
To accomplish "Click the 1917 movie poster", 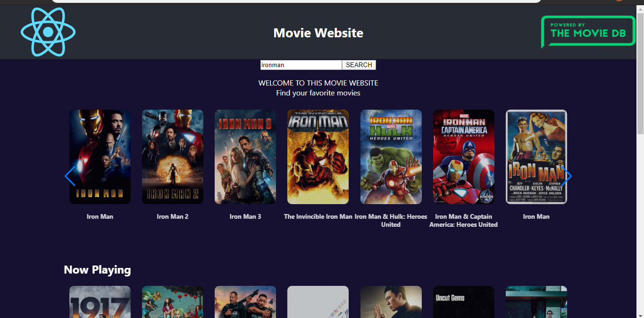I will (100, 302).
